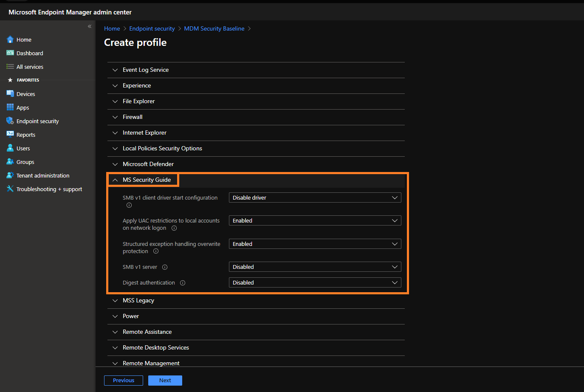584x392 pixels.
Task: Show info for Apply UAC restrictions setting
Action: pyautogui.click(x=174, y=228)
